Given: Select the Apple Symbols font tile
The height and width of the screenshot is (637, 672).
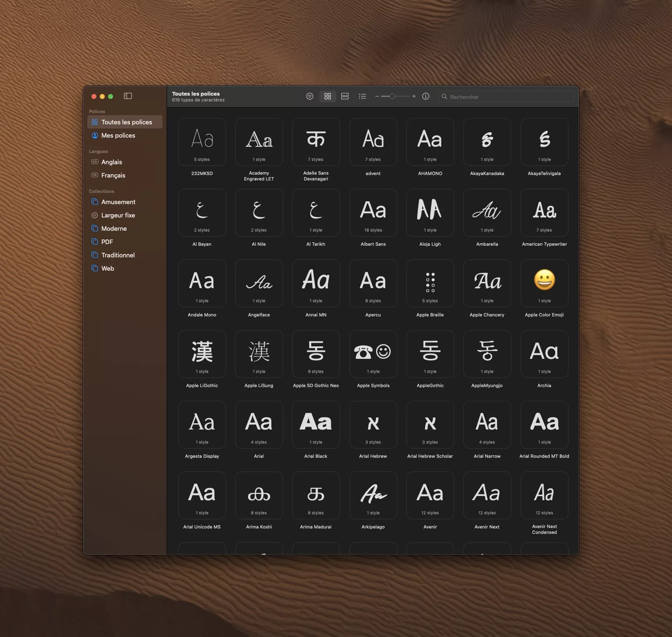Looking at the screenshot, I should coord(373,354).
